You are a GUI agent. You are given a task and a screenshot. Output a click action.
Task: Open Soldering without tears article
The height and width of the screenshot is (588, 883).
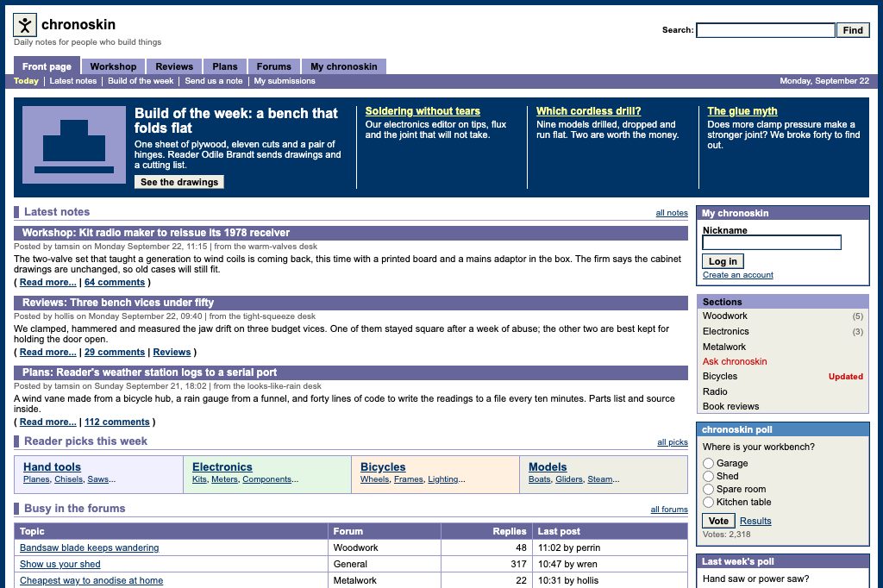coord(423,111)
